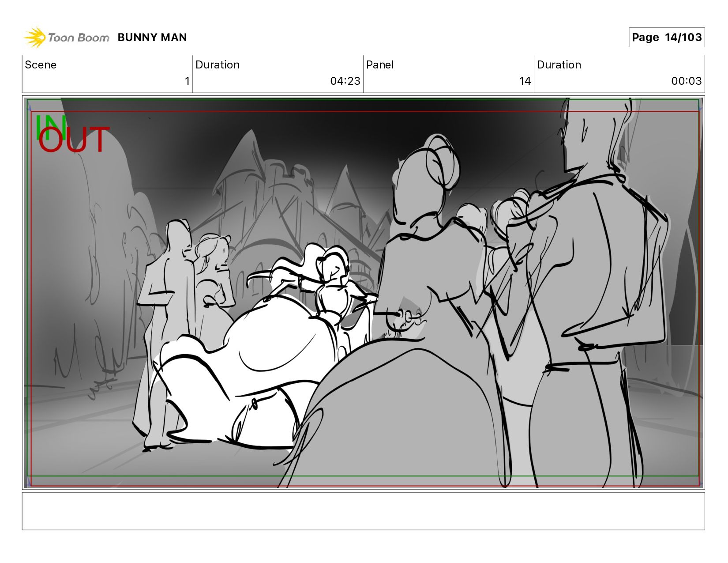Click the Page 14/103 indicator
The height and width of the screenshot is (563, 728).
666,37
